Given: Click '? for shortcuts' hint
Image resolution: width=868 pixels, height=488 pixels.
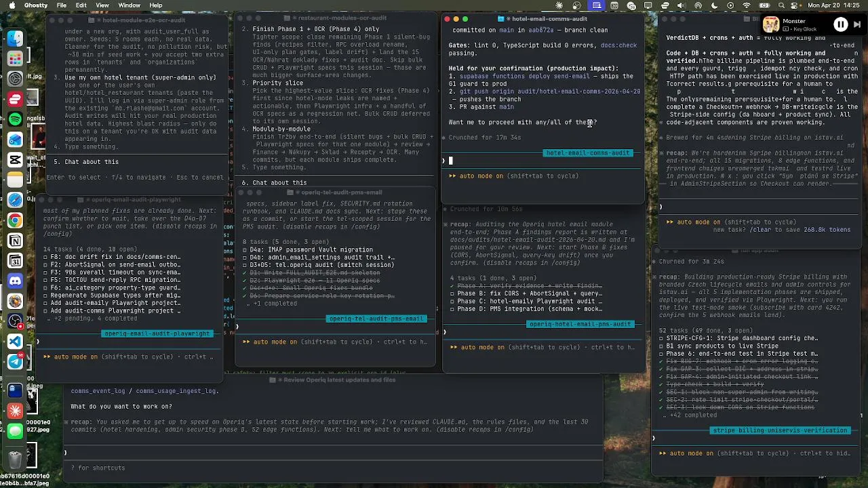Looking at the screenshot, I should tap(98, 468).
